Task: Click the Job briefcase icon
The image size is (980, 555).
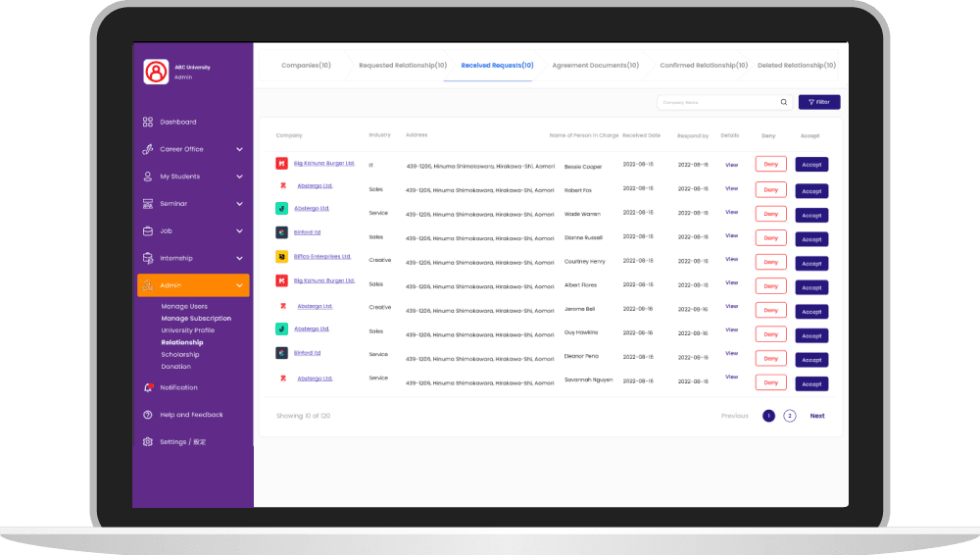Action: pyautogui.click(x=148, y=230)
